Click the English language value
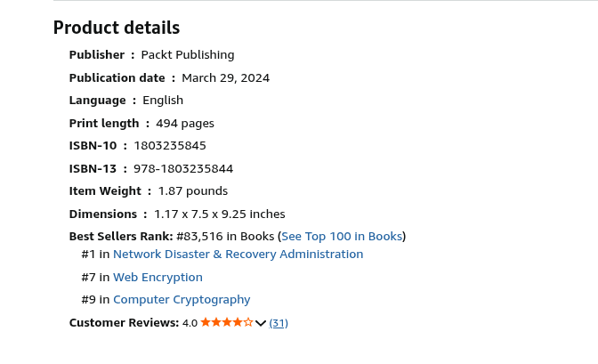 point(163,100)
